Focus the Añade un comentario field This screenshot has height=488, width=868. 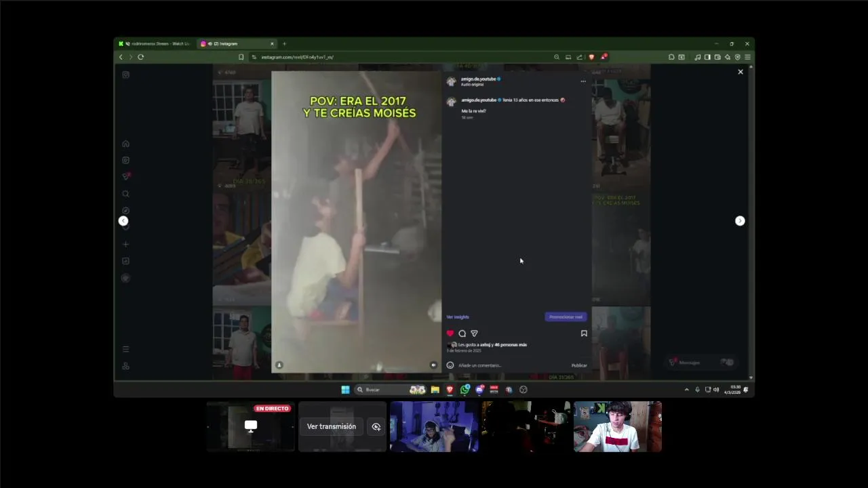click(513, 365)
